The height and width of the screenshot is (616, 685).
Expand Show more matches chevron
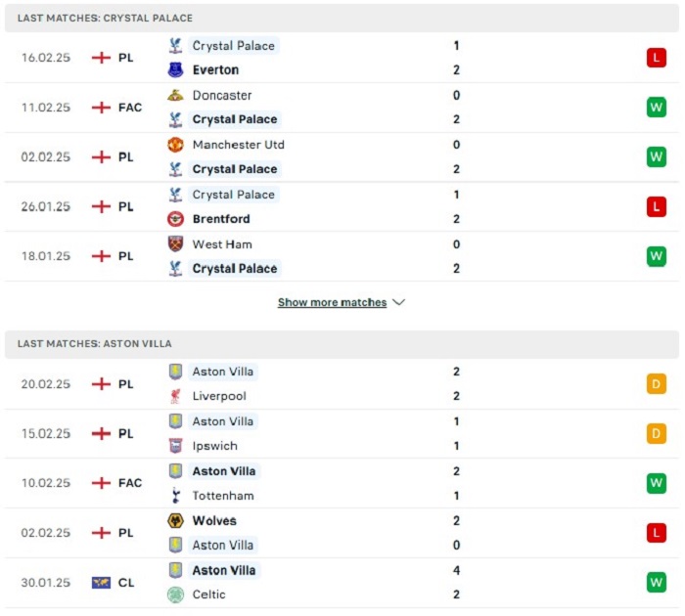pyautogui.click(x=399, y=302)
